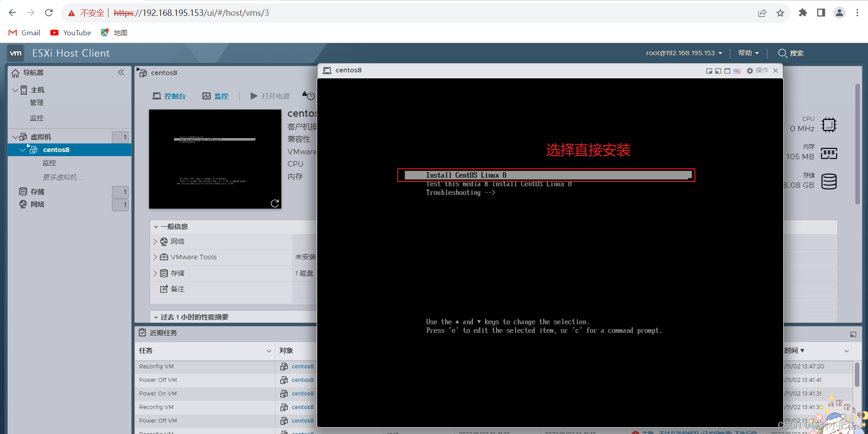Image resolution: width=868 pixels, height=434 pixels.
Task: Click the browser address bar URL
Action: [x=191, y=13]
